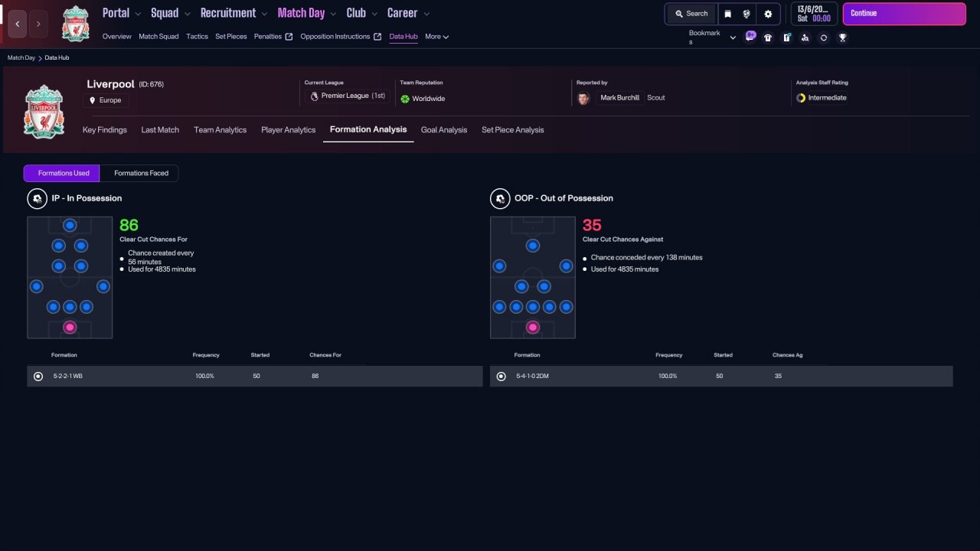Click the tactics board shortcut icon
This screenshot has width=980, height=551.
pyautogui.click(x=786, y=37)
